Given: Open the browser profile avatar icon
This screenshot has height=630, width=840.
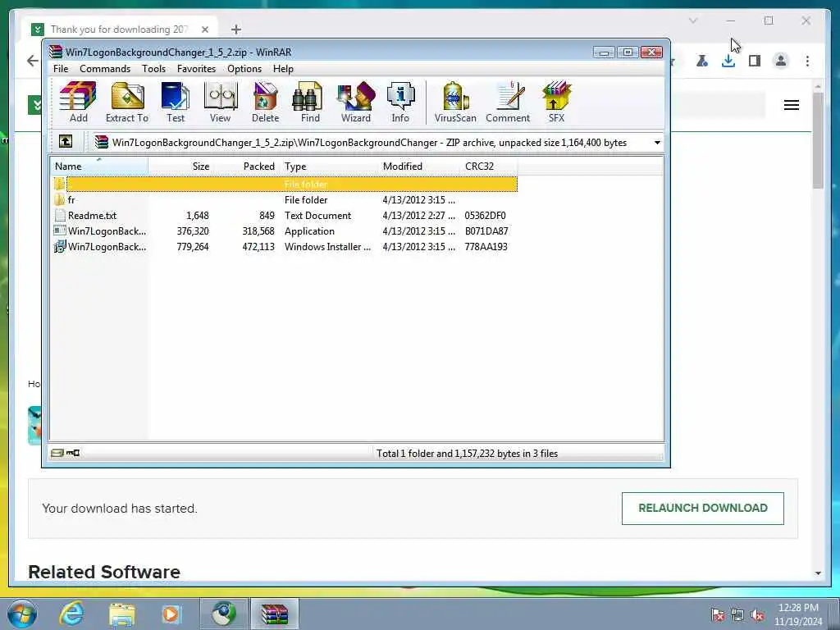Looking at the screenshot, I should pyautogui.click(x=781, y=61).
